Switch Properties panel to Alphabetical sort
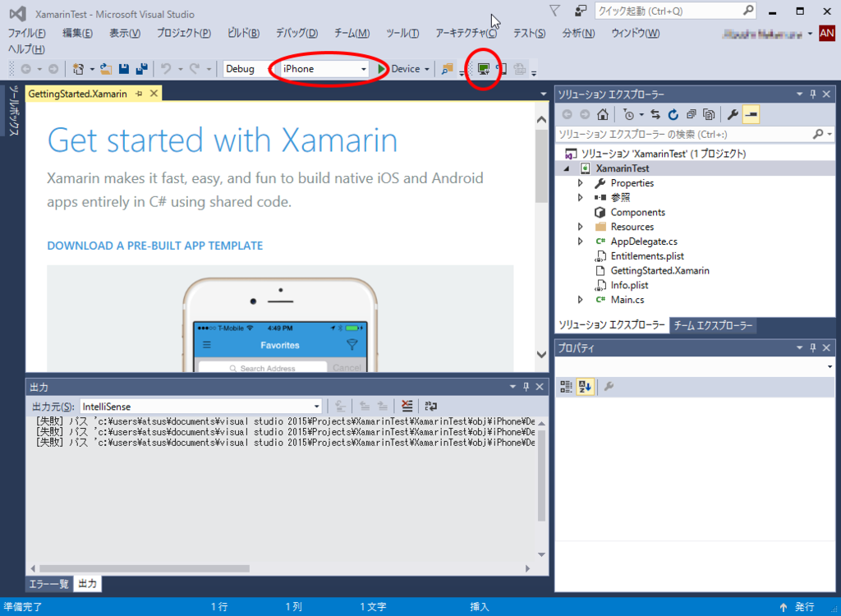 coord(584,386)
